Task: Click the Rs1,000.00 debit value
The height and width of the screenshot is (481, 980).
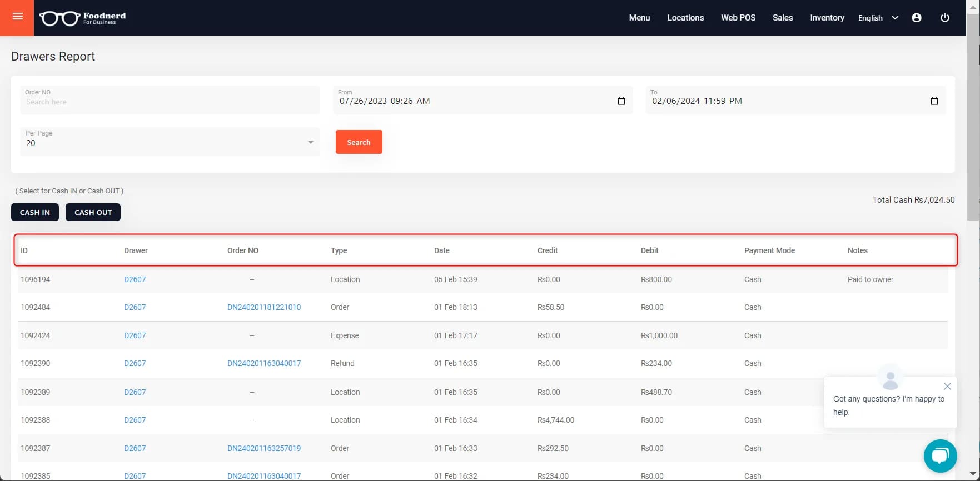Action: (x=659, y=335)
